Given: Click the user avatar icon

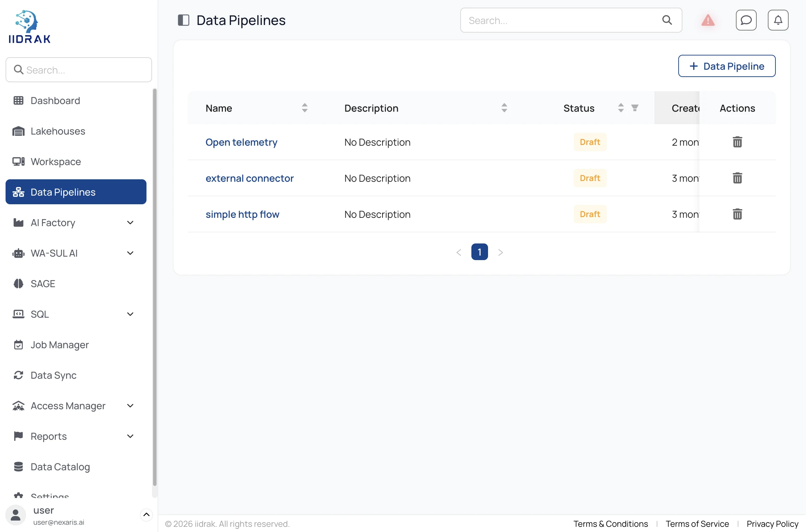Looking at the screenshot, I should (15, 515).
